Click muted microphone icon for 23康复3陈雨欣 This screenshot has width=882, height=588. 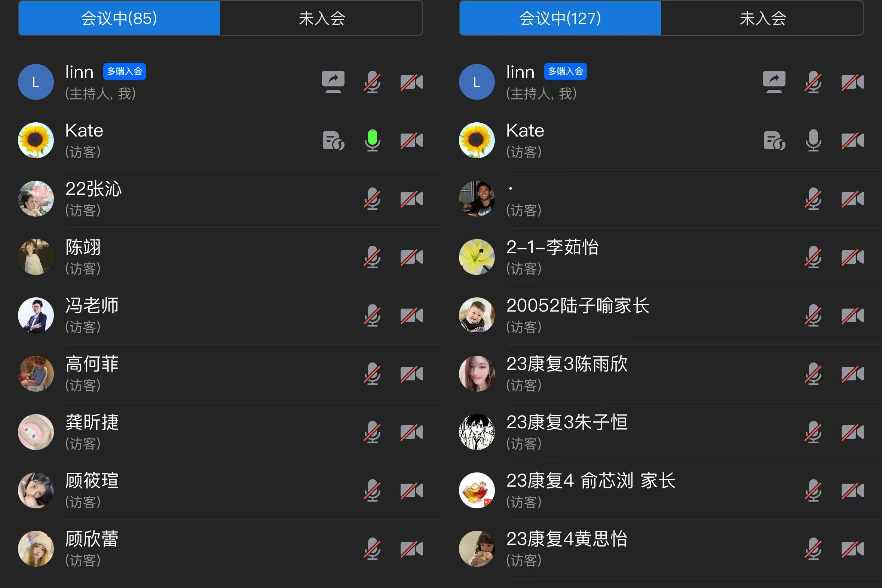click(813, 374)
